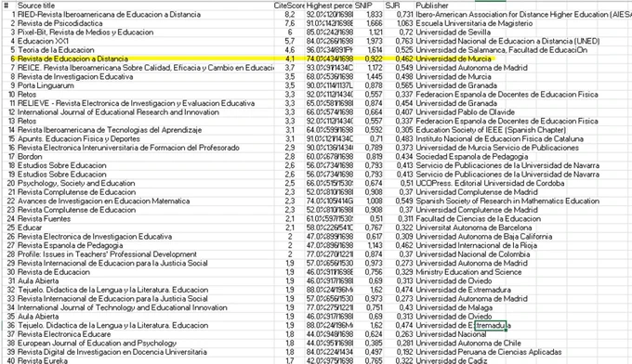The height and width of the screenshot is (364, 632).
Task: Select CiteScore value 7,6 in row 2
Action: click(x=289, y=23)
